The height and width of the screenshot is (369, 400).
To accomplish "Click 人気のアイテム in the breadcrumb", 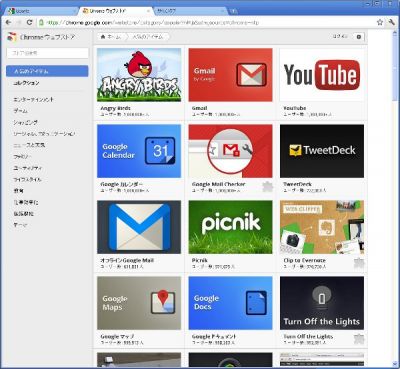I will point(148,37).
